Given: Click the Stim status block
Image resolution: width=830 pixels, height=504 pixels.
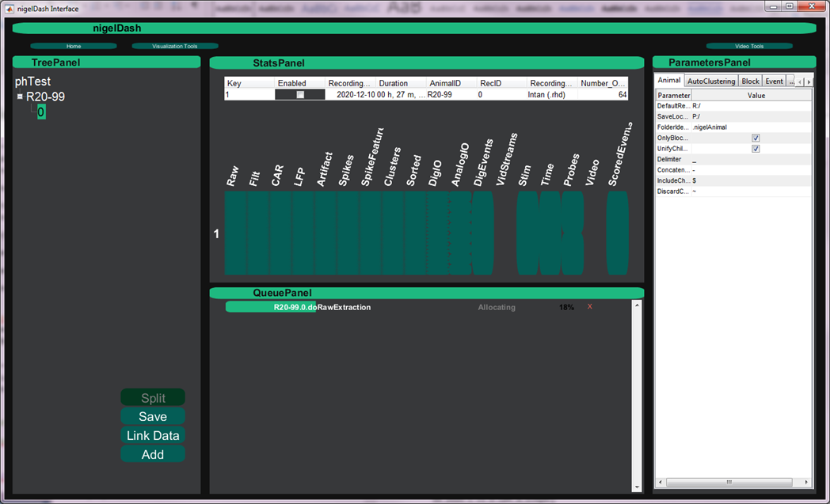Looking at the screenshot, I should coord(526,233).
